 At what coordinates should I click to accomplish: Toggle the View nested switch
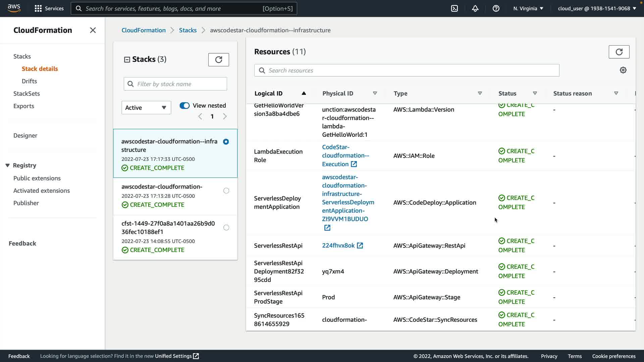(x=184, y=106)
